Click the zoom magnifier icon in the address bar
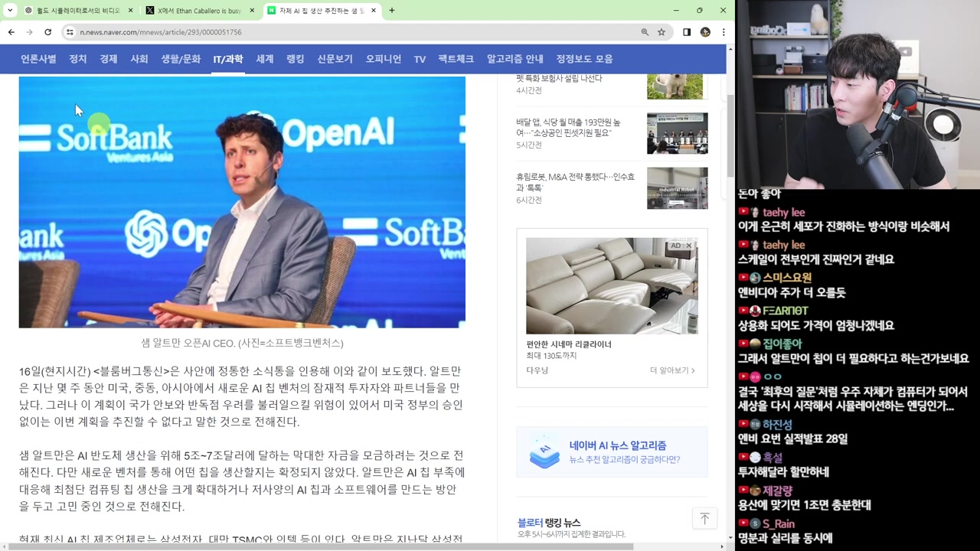980x551 pixels. pos(645,32)
